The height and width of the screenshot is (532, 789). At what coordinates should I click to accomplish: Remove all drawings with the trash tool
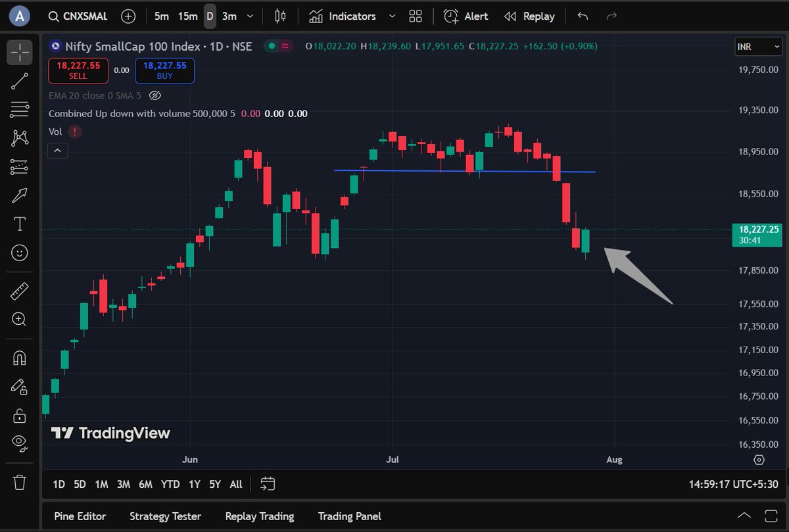[x=19, y=483]
